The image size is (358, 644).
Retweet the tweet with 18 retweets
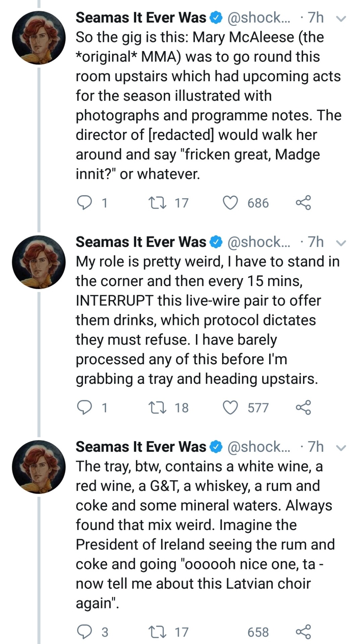(157, 407)
